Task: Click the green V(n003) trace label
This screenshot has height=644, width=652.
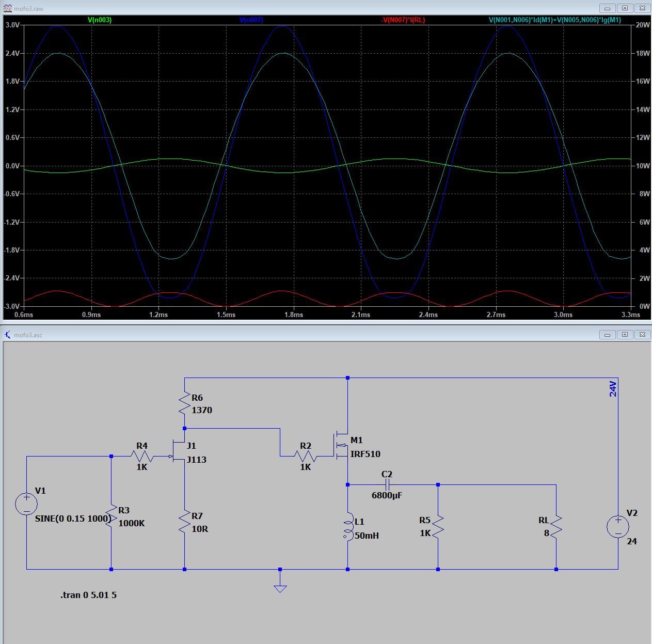Action: (100, 20)
